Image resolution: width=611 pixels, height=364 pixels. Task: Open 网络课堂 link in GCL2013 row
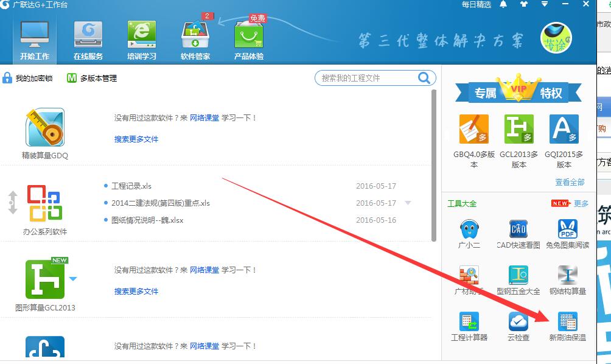pyautogui.click(x=204, y=270)
